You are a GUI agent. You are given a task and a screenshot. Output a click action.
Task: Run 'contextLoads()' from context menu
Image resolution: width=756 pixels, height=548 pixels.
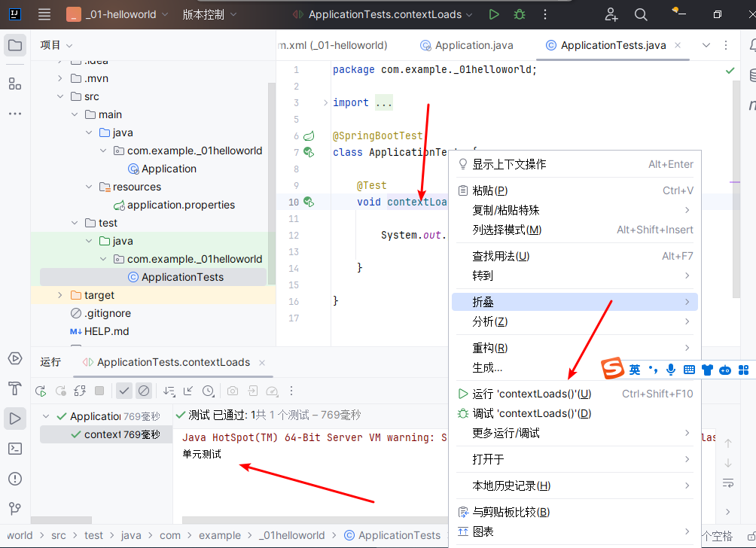point(575,394)
